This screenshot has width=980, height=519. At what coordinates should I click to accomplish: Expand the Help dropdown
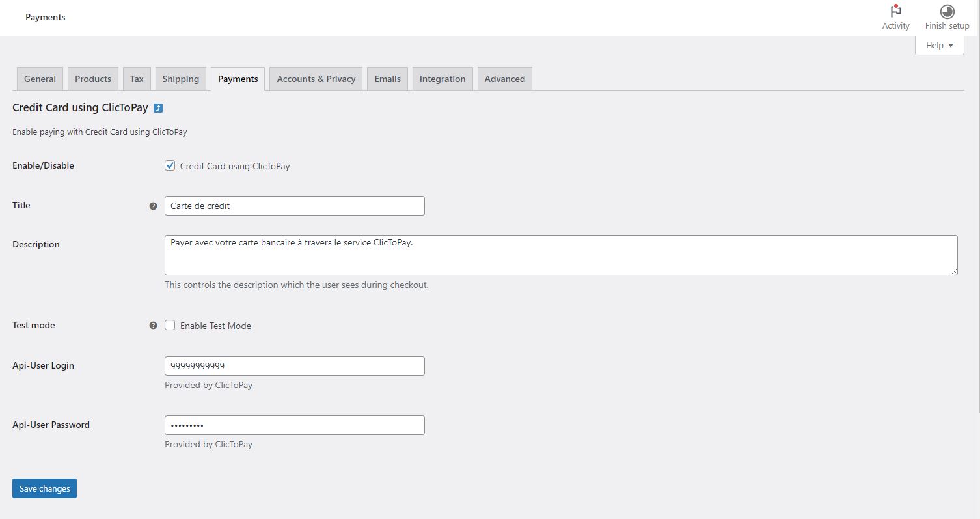pos(939,46)
